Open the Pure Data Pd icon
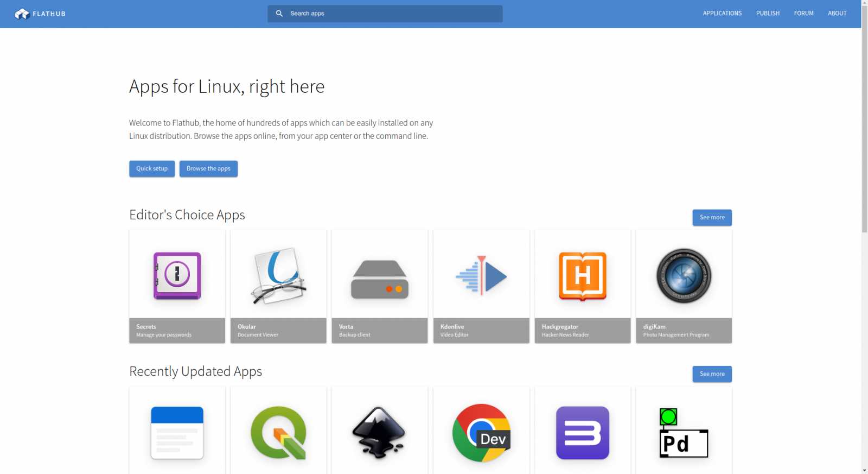The height and width of the screenshot is (474, 868). pos(684,433)
